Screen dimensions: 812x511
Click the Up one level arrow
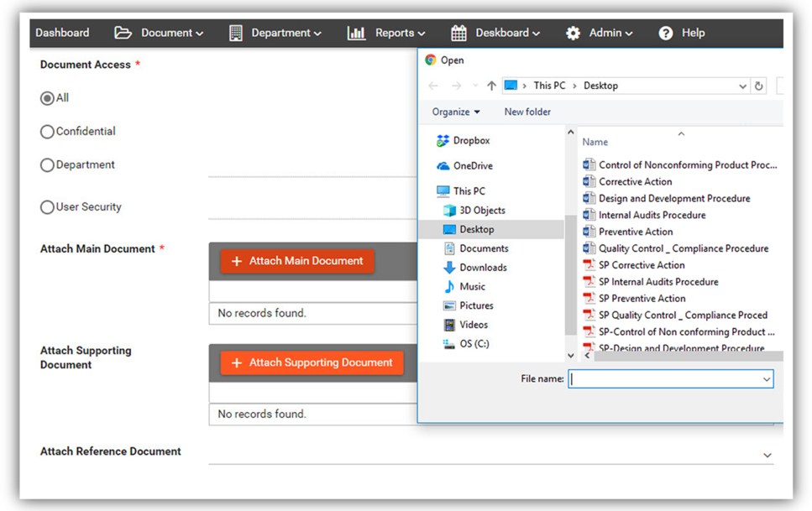[x=491, y=86]
